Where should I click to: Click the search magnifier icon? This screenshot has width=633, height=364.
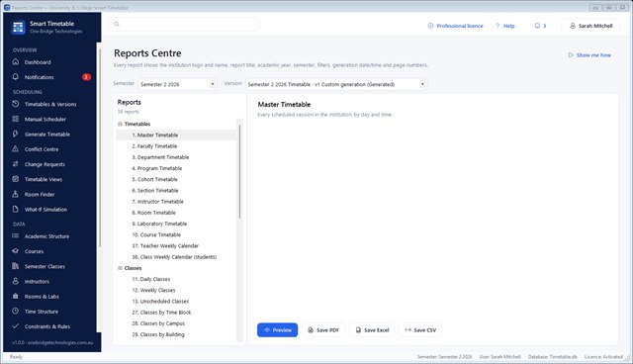[x=117, y=24]
